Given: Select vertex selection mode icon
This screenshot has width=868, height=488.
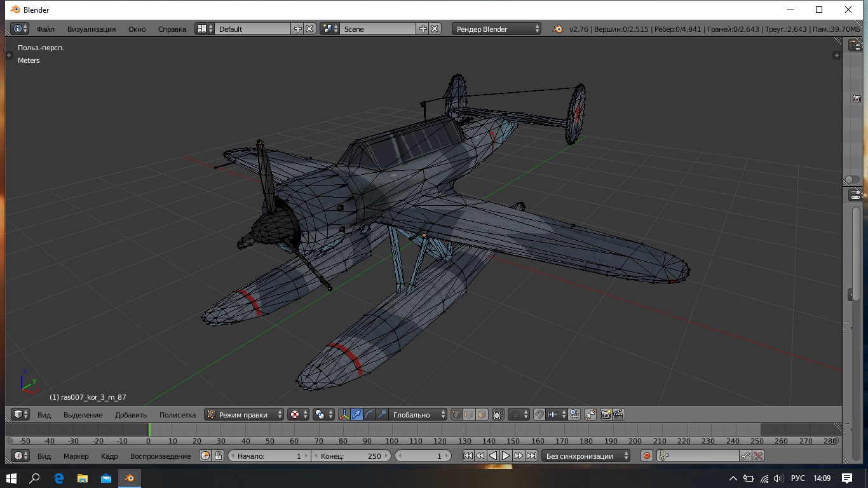Looking at the screenshot, I should 457,414.
